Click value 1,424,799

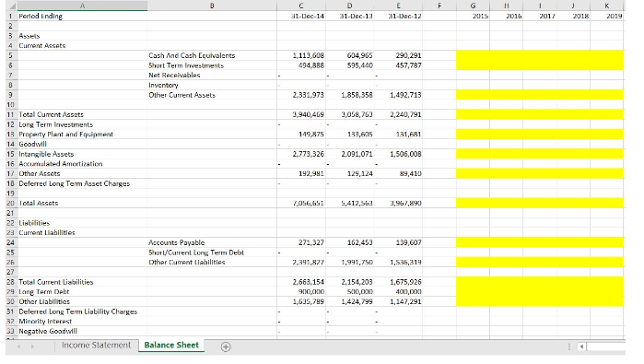pyautogui.click(x=357, y=301)
